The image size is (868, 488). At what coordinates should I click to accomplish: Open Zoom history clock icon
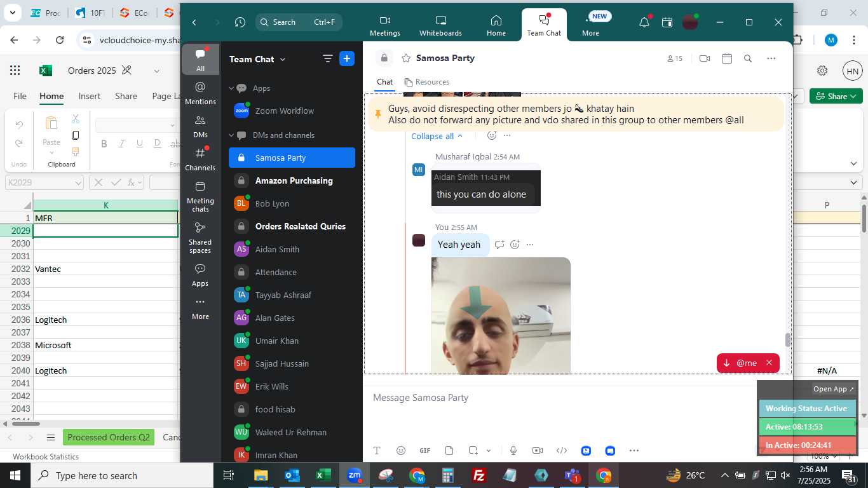pos(240,22)
